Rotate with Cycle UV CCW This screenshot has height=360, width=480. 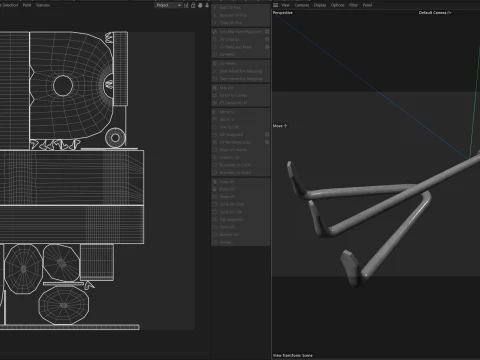tap(240, 204)
